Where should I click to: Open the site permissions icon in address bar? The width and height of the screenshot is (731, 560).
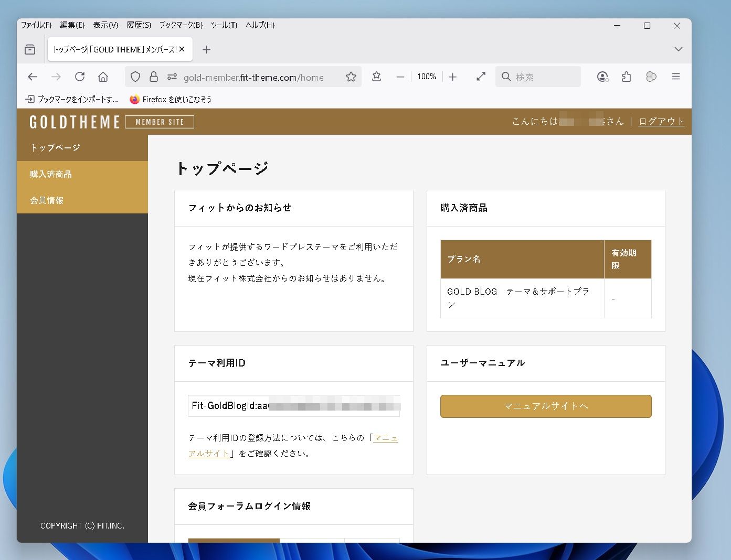tap(172, 77)
